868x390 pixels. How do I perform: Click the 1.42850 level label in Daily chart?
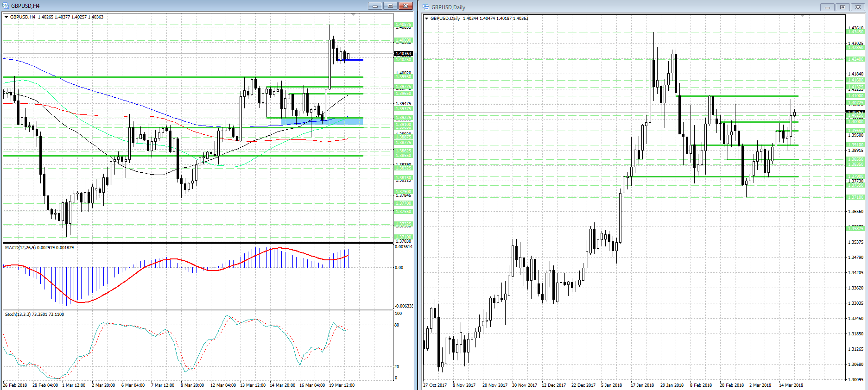pyautogui.click(x=855, y=48)
